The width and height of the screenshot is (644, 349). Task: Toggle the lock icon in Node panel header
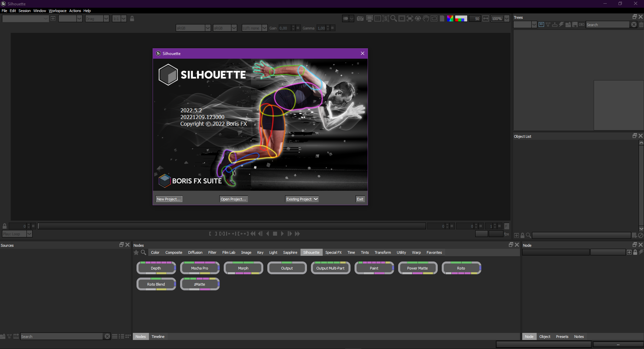pyautogui.click(x=635, y=252)
